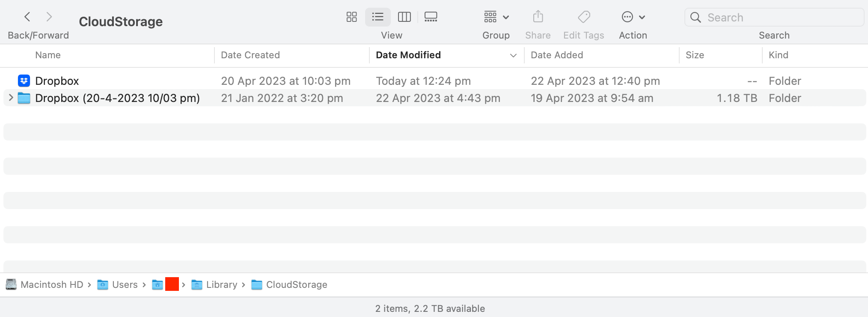Select the 22 Apr 2023 at 4:43 pm cell

coord(438,98)
